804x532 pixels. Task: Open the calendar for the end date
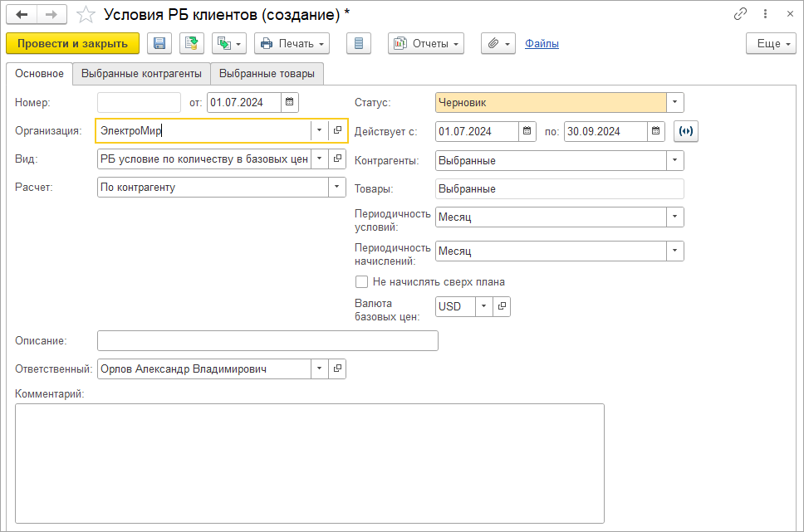(656, 131)
